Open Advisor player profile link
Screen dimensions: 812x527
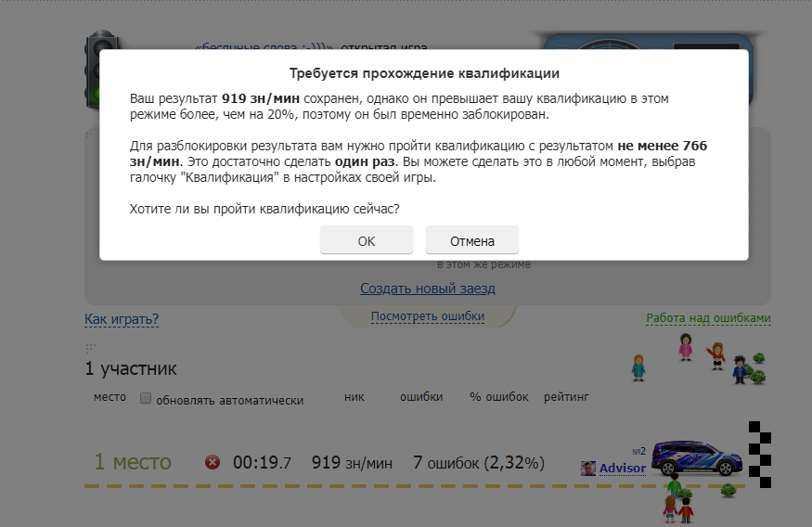tap(623, 468)
